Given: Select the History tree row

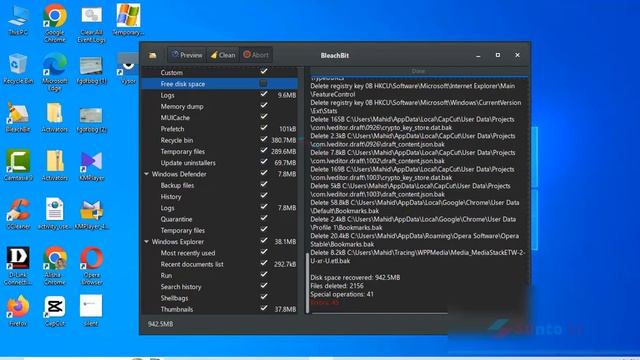Looking at the screenshot, I should click(x=219, y=197).
